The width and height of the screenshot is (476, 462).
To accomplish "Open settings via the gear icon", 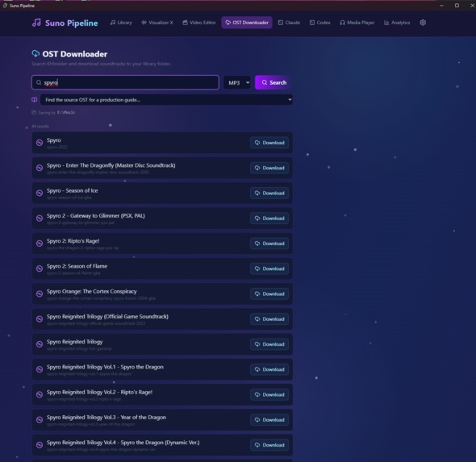I will pos(423,23).
